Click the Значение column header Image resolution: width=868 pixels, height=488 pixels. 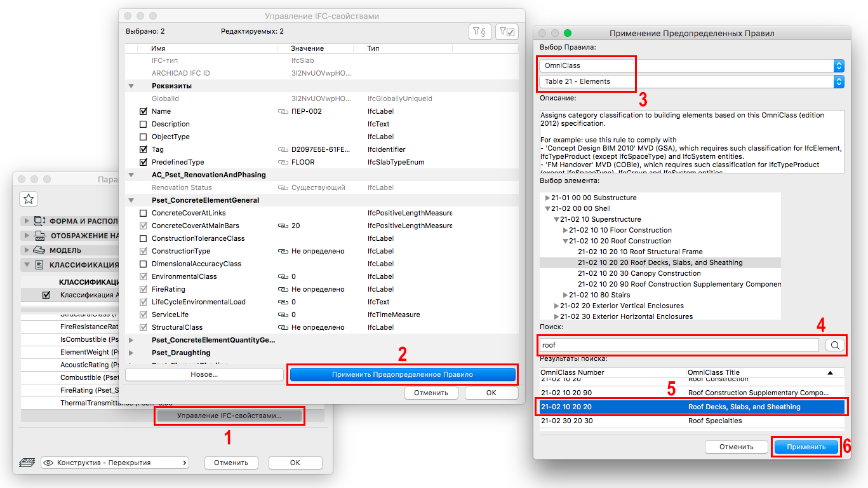[307, 48]
